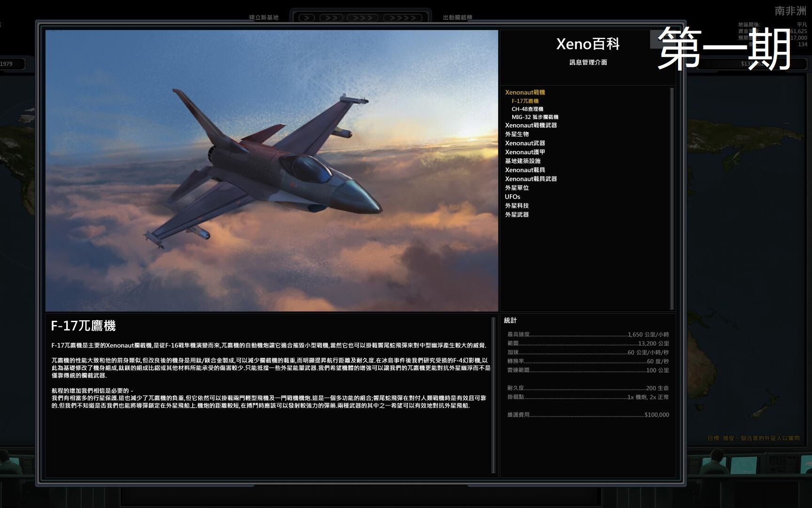Click the 雷達範圍 100 公里 row

[x=588, y=370]
